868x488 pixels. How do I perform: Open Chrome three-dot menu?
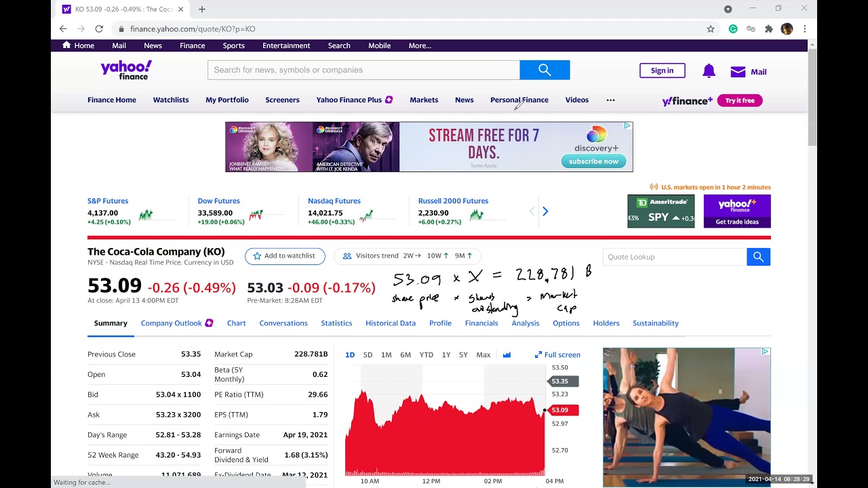804,28
